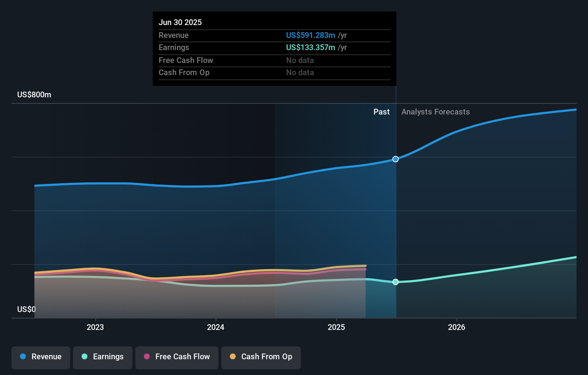Viewport: 588px width, 375px height.
Task: Select the pink Free Cash Flow dot icon
Action: pyautogui.click(x=146, y=357)
